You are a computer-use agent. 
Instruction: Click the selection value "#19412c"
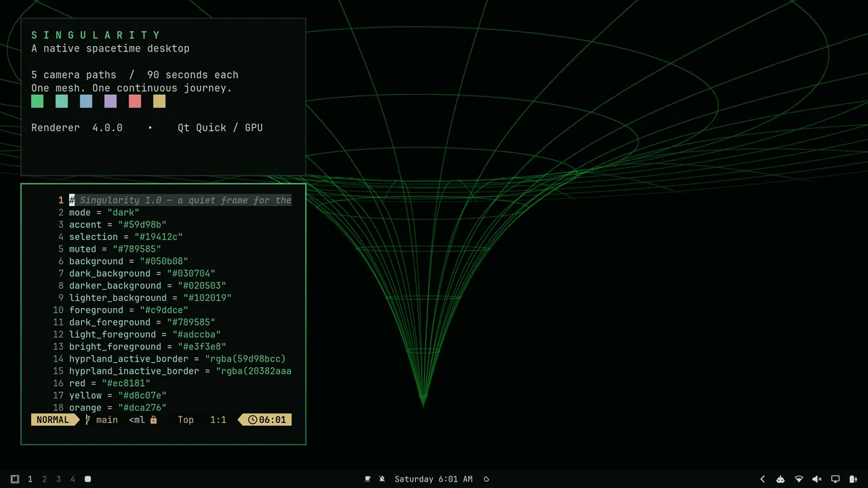[x=159, y=237]
